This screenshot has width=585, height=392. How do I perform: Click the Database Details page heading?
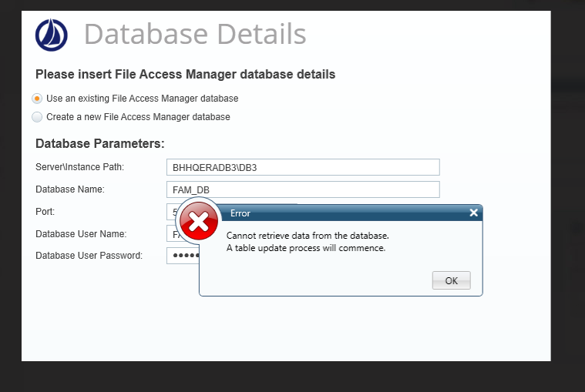(195, 35)
